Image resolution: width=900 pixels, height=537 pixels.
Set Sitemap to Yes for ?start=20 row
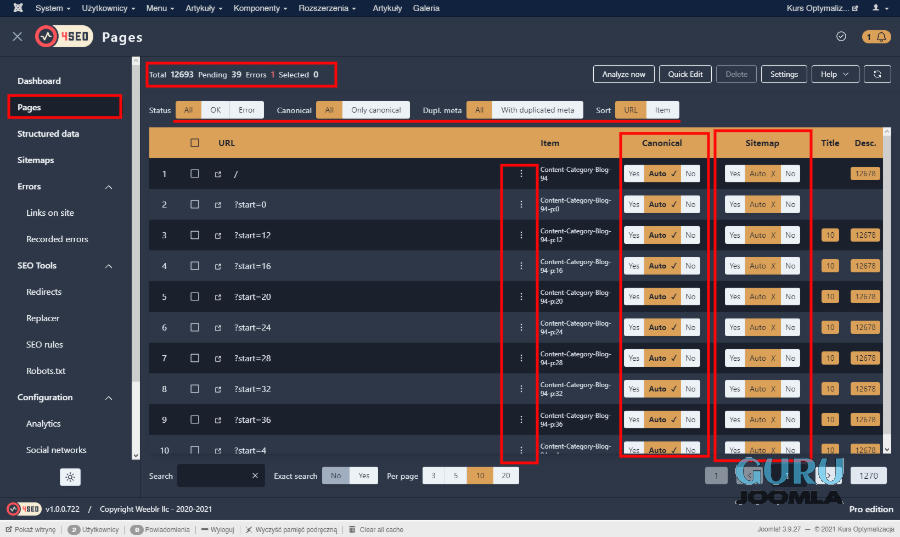[735, 297]
